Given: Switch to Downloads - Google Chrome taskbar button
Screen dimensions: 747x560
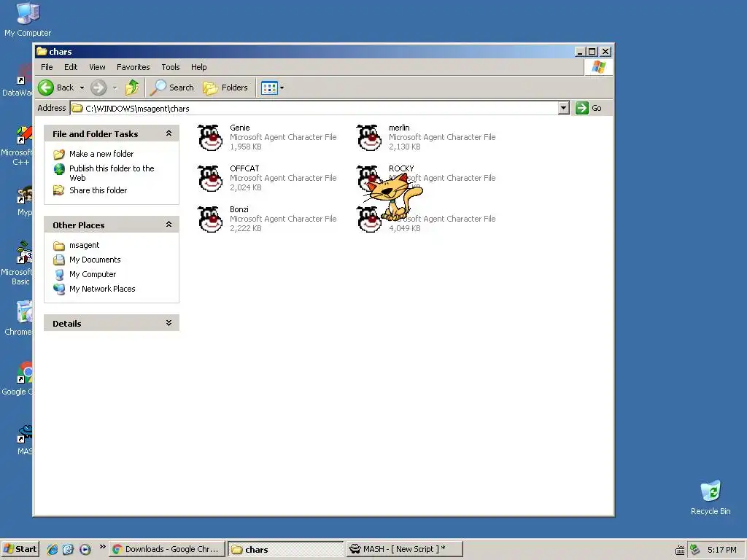Looking at the screenshot, I should pos(167,549).
